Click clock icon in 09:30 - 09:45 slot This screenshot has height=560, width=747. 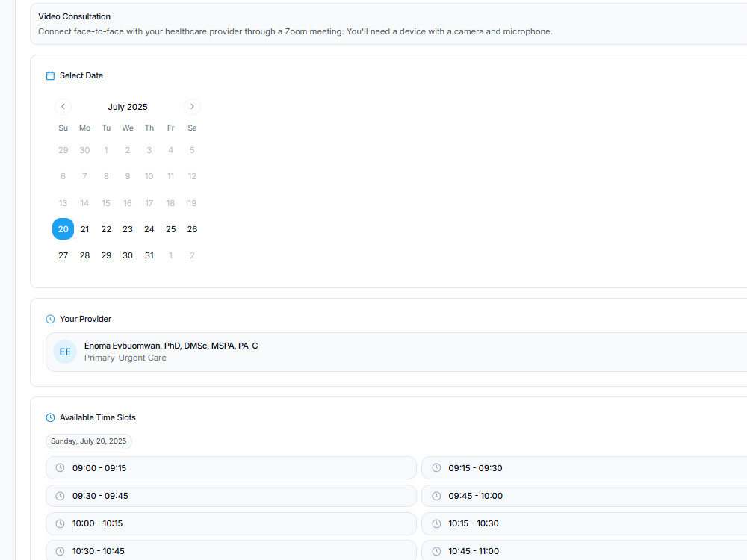click(x=60, y=496)
